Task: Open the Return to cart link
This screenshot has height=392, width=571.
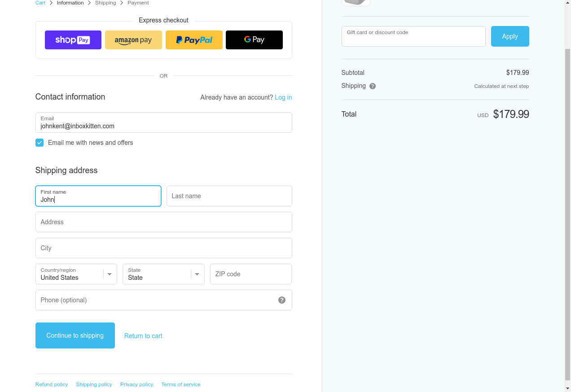Action: click(x=143, y=336)
